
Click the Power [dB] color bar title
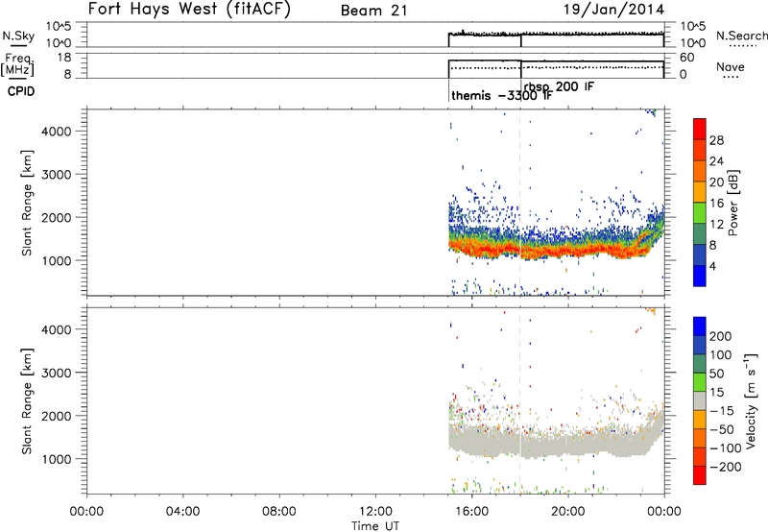(x=732, y=203)
